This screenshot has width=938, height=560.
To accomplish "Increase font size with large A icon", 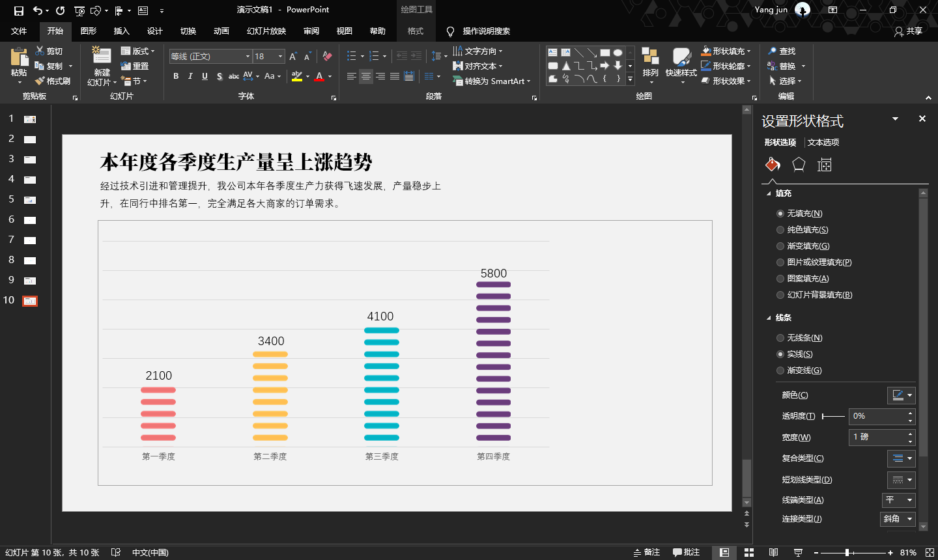I will 293,57.
